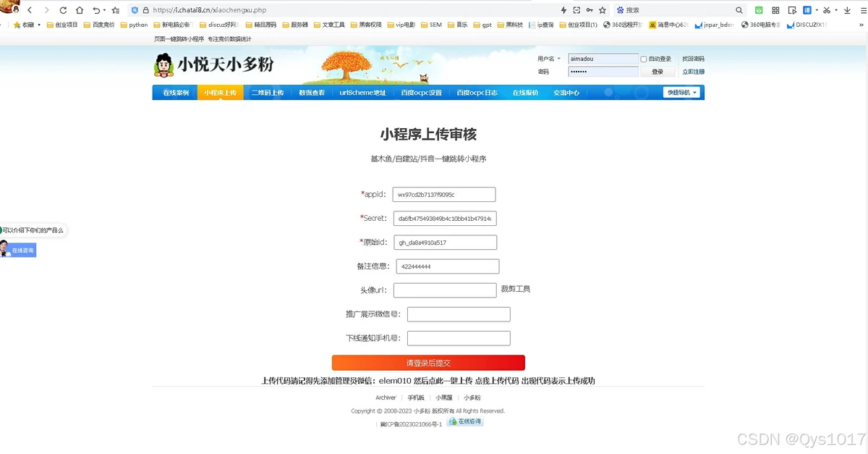Click the orange 请登录后提交 button

428,363
